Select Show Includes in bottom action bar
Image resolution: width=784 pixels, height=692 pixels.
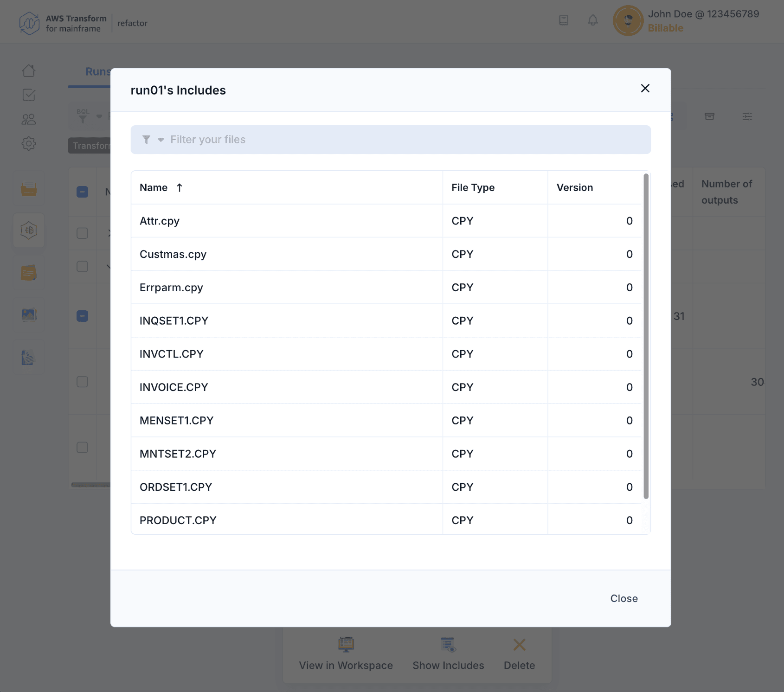coord(448,654)
